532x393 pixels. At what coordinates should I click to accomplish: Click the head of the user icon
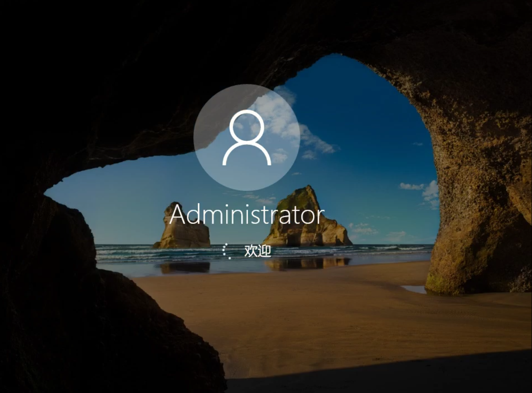click(x=247, y=125)
